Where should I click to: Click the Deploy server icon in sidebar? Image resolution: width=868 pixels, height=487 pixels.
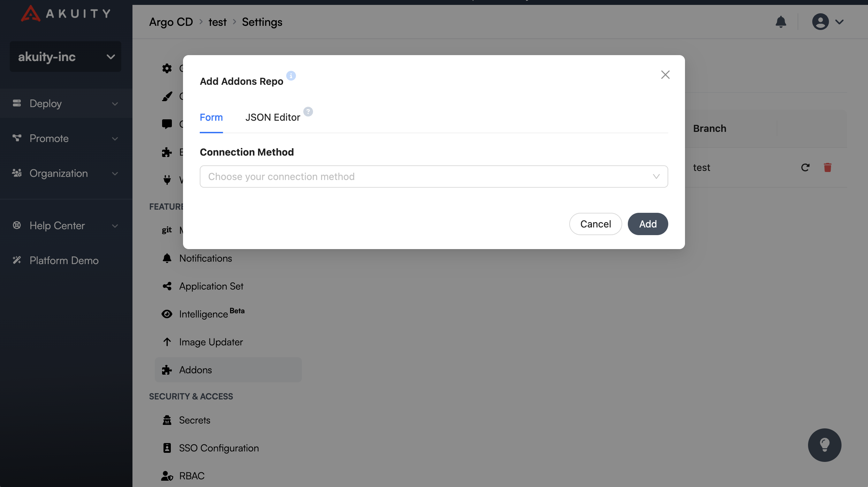tap(17, 103)
